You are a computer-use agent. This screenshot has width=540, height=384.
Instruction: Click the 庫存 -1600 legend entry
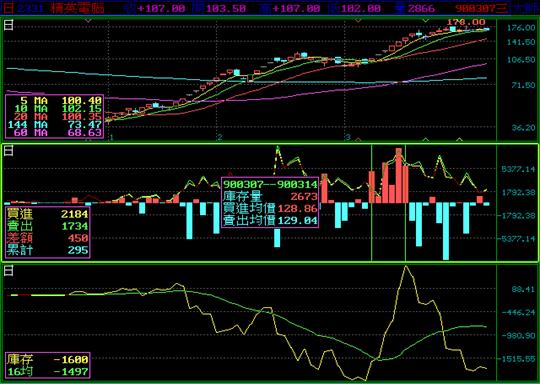pos(48,360)
